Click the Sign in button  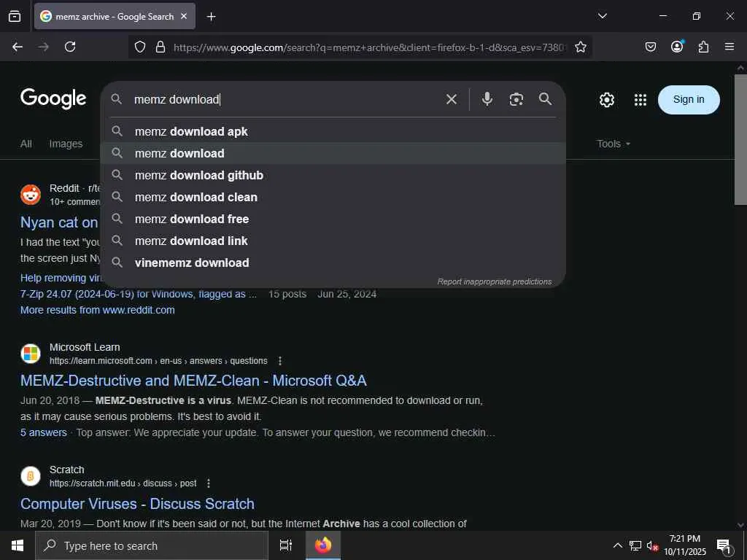689,99
